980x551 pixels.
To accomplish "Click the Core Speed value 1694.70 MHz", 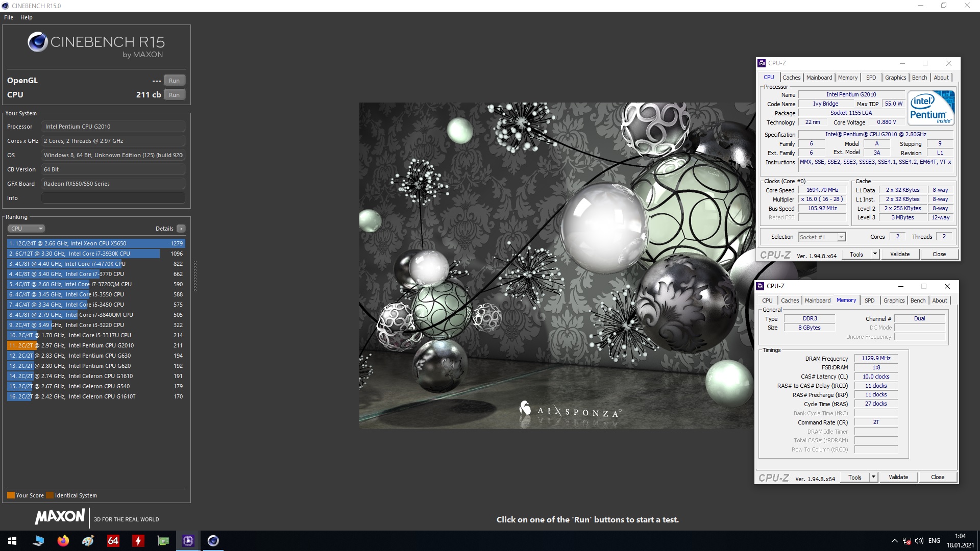I will tap(822, 190).
